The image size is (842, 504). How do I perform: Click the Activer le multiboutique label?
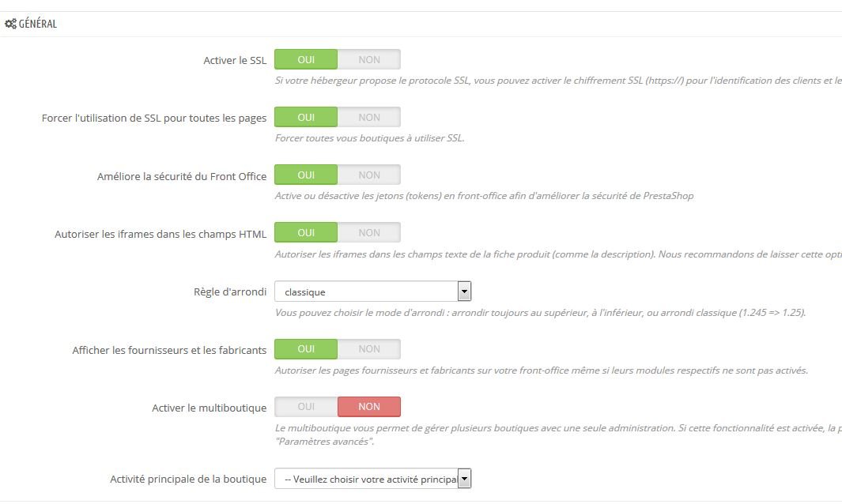click(x=209, y=408)
